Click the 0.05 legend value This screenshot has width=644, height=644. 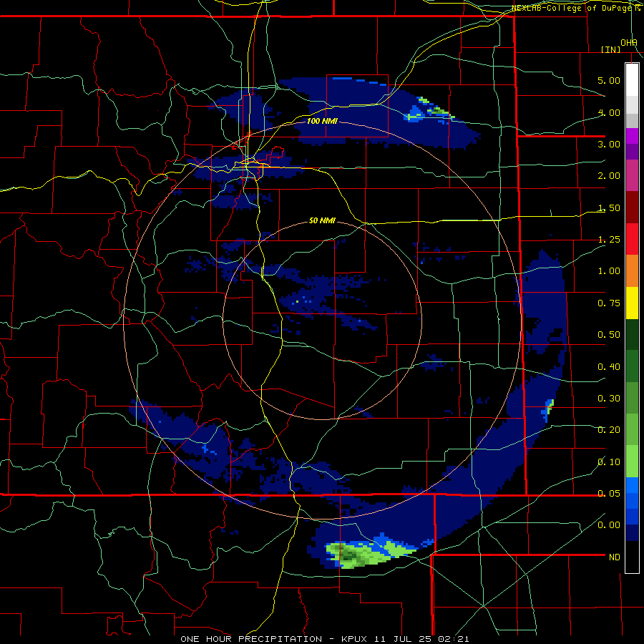click(609, 494)
